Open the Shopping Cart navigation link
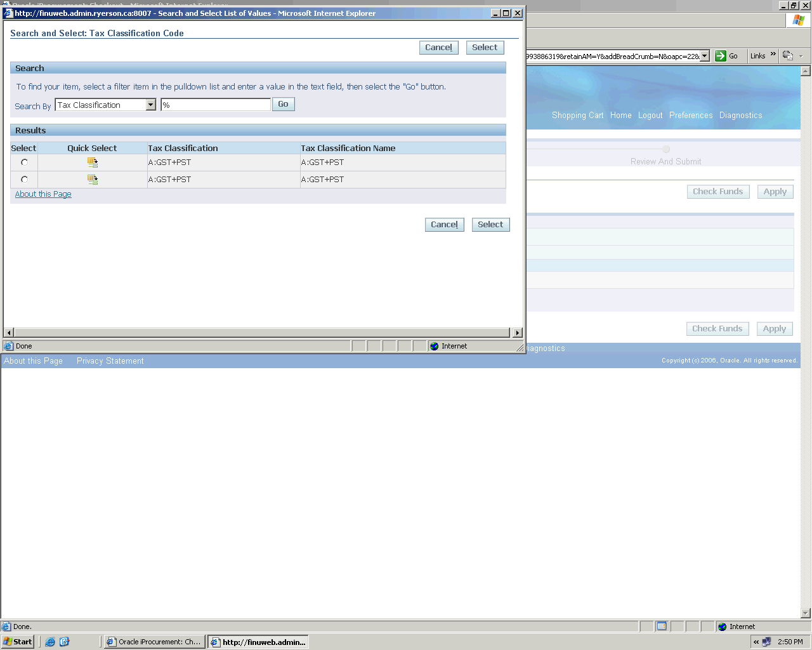The image size is (812, 650). (x=577, y=116)
